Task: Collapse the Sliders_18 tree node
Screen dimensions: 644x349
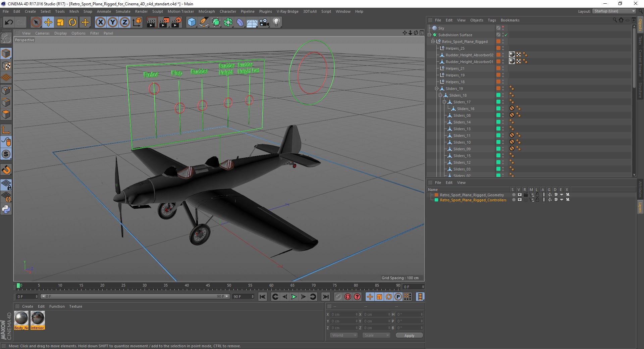Action: pyautogui.click(x=440, y=95)
